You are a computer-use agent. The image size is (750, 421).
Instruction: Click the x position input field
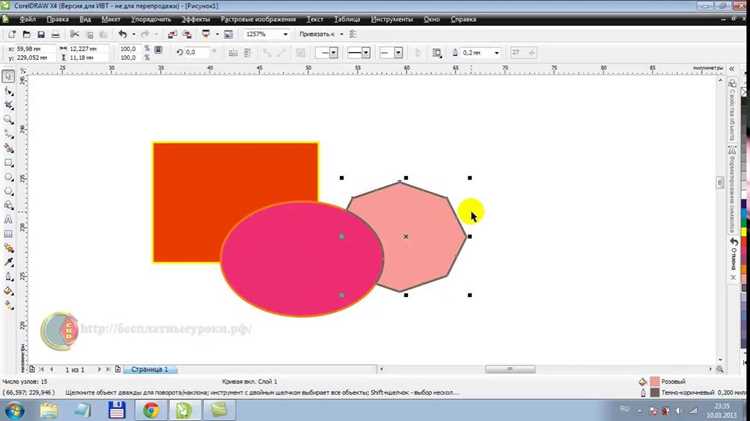pos(33,49)
